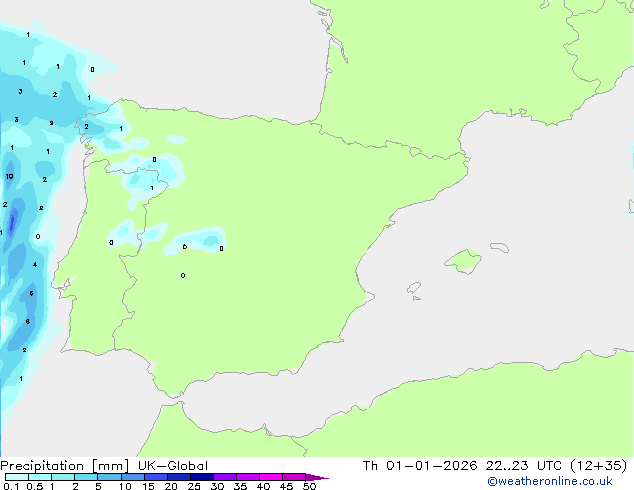Image resolution: width=634 pixels, height=490 pixels.
Task: Click the purple over-50 arrow tip on legend
Action: [317, 477]
